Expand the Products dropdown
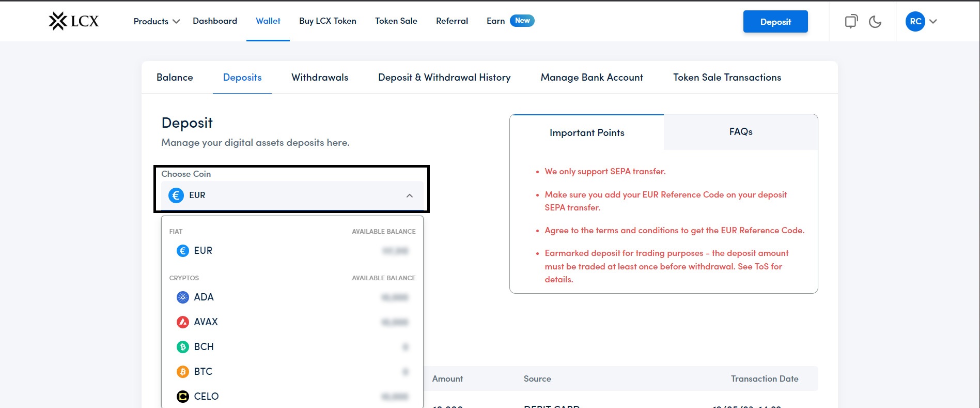This screenshot has width=980, height=408. 157,21
